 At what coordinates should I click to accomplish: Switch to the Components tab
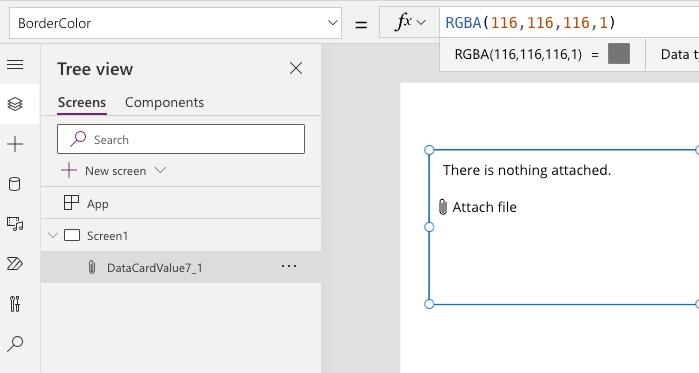pos(164,102)
